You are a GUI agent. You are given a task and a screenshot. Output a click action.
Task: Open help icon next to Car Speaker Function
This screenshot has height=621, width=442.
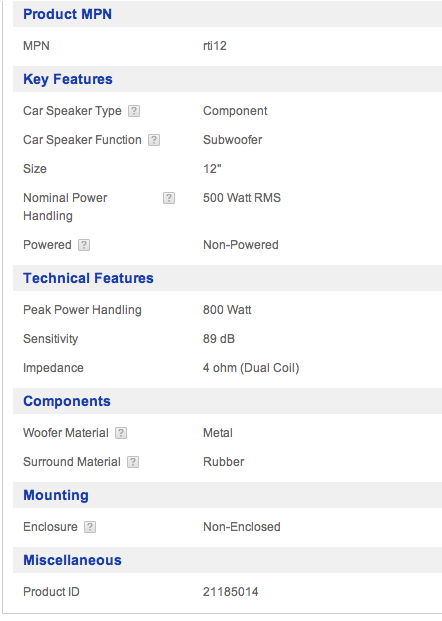pyautogui.click(x=154, y=140)
